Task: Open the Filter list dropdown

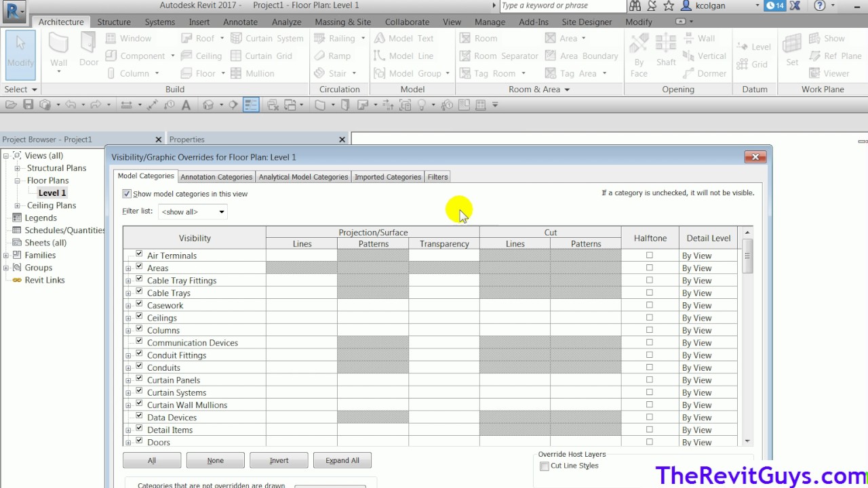Action: [193, 211]
